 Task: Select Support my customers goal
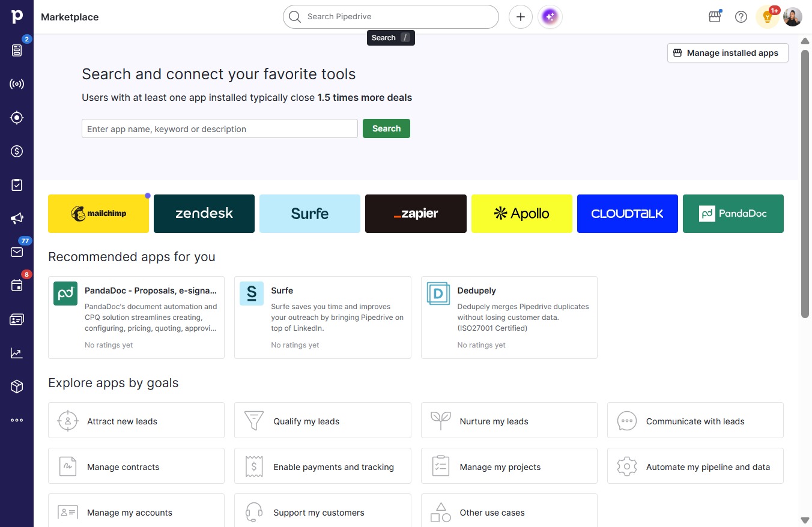(x=323, y=511)
